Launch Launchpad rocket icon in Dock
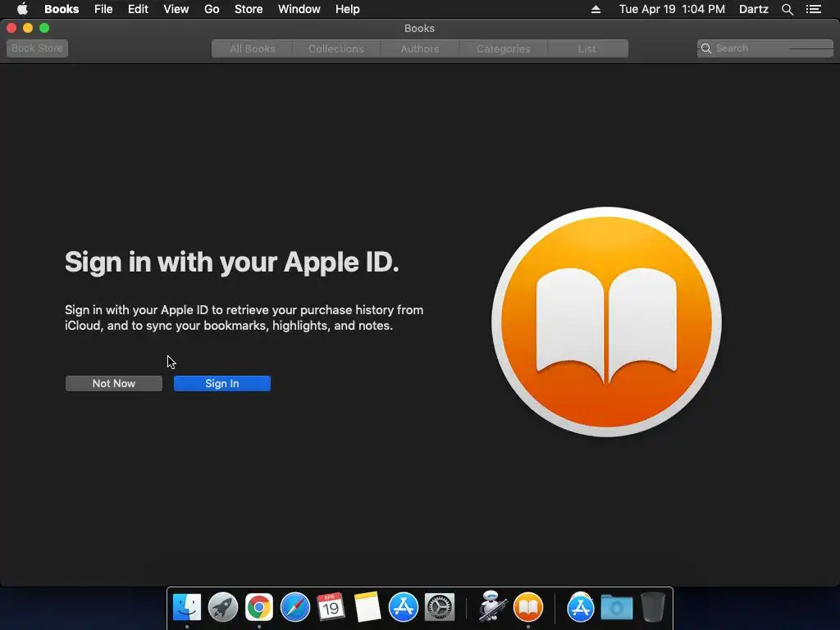The height and width of the screenshot is (630, 840). coord(223,608)
